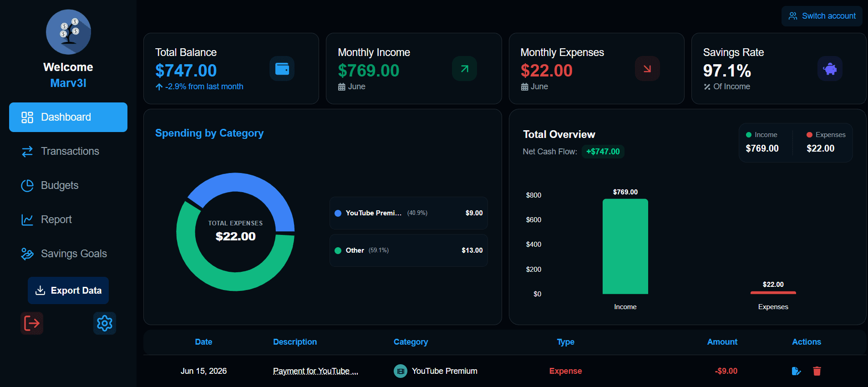Click the red Expenses legend dot in overview

tap(809, 135)
